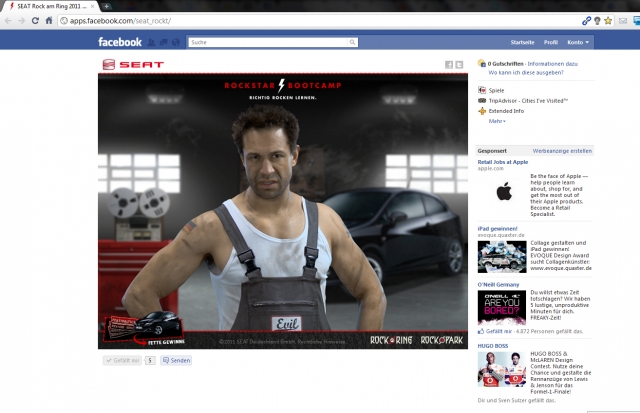Click the EVOQUE collage ad thumbnail
This screenshot has height=413, width=640.
coord(502,257)
